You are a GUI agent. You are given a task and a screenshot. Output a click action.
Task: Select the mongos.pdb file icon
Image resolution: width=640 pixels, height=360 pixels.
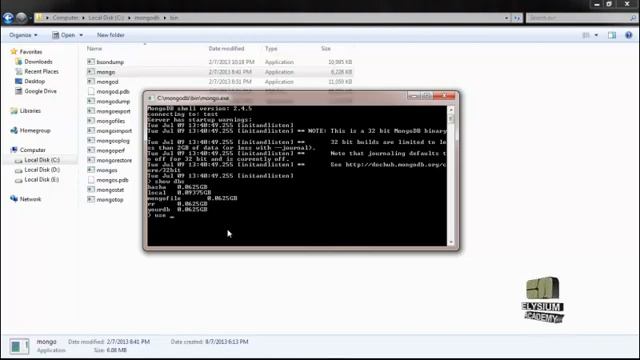(91, 180)
